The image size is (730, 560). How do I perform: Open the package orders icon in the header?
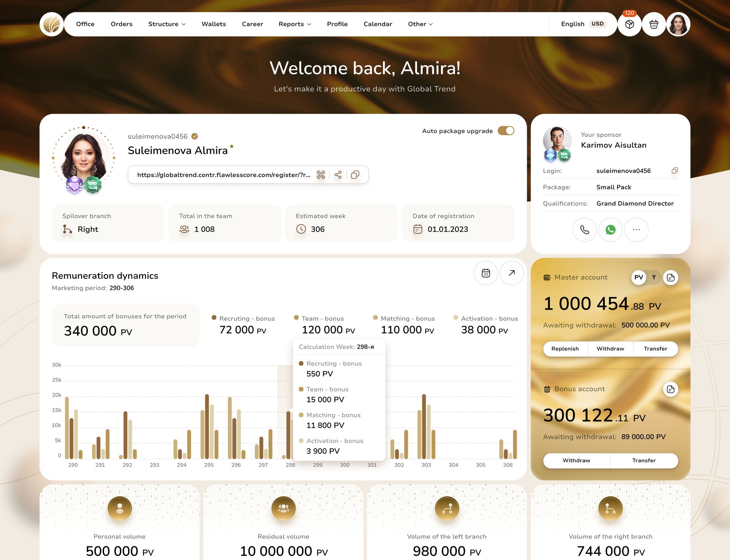tap(629, 24)
